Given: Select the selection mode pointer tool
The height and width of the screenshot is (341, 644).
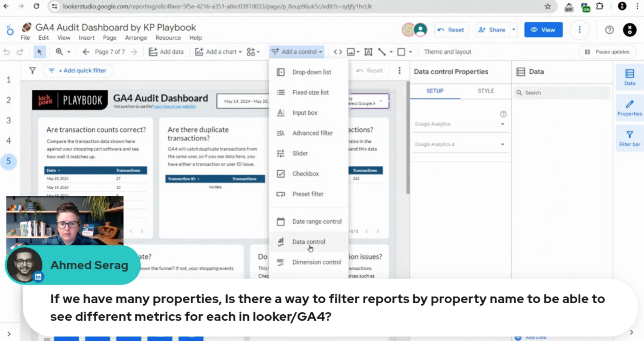Looking at the screenshot, I should pyautogui.click(x=40, y=52).
